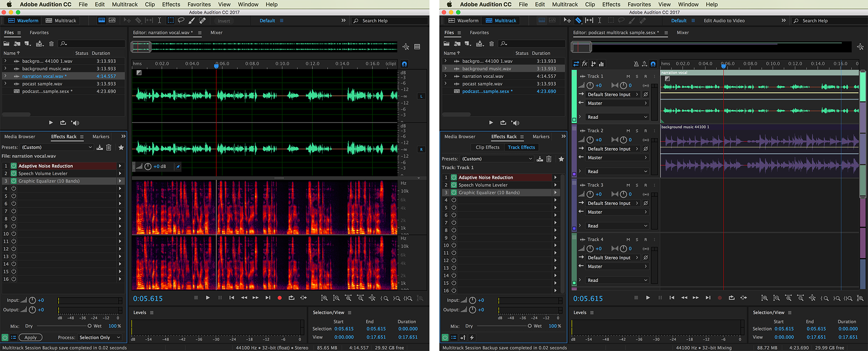Switch to Clip Effects tab in right rack
The image size is (868, 351).
pos(487,147)
